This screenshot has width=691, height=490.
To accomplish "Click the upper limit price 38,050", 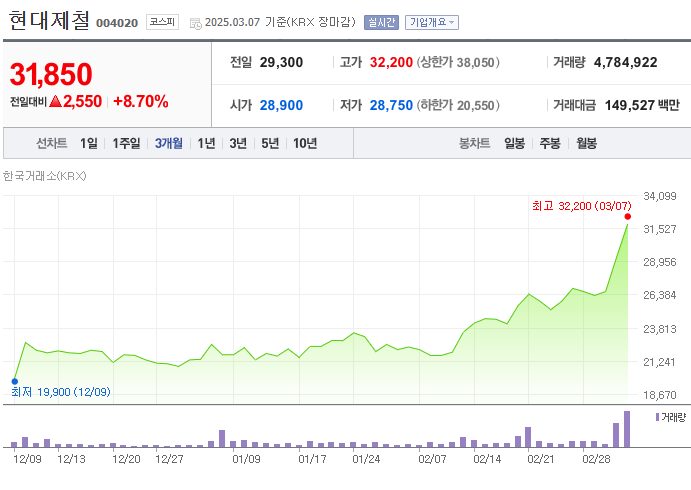I will tap(475, 63).
